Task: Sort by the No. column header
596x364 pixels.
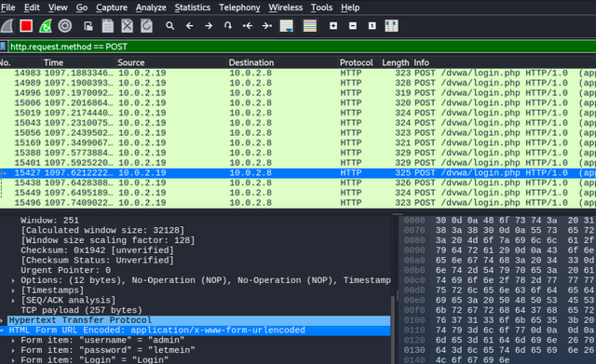Action: point(20,62)
